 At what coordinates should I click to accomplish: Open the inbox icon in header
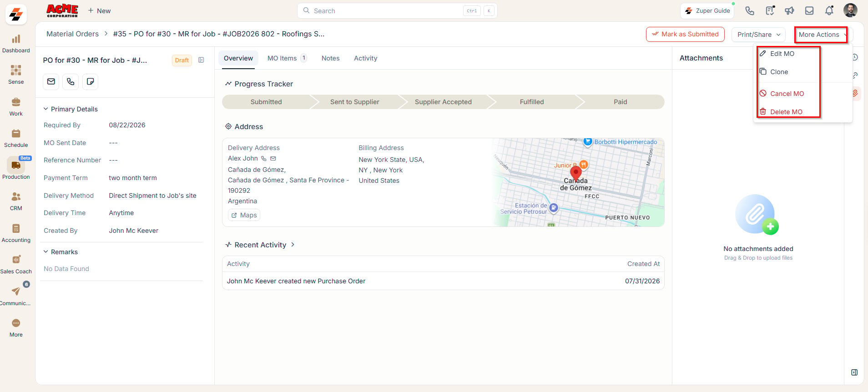click(809, 11)
